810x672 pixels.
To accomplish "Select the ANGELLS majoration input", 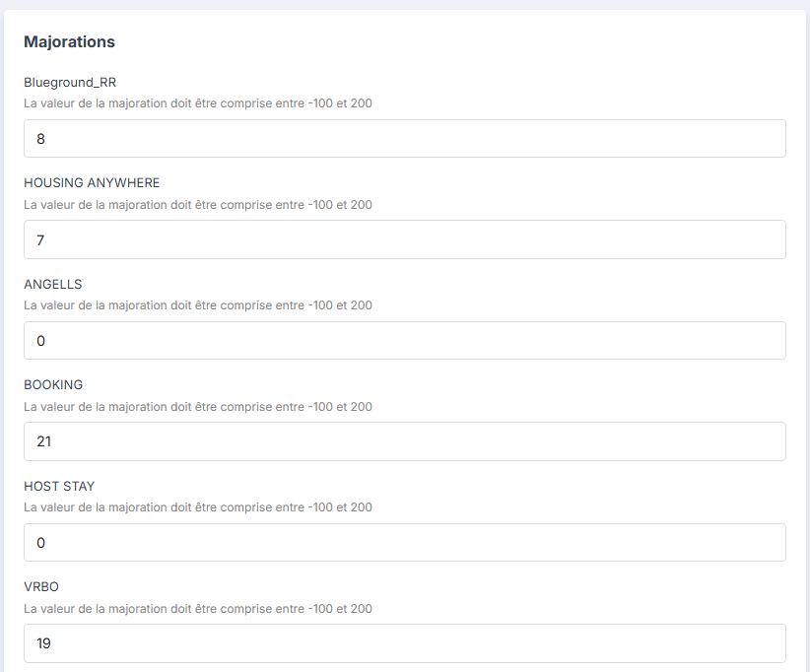I will 404,340.
